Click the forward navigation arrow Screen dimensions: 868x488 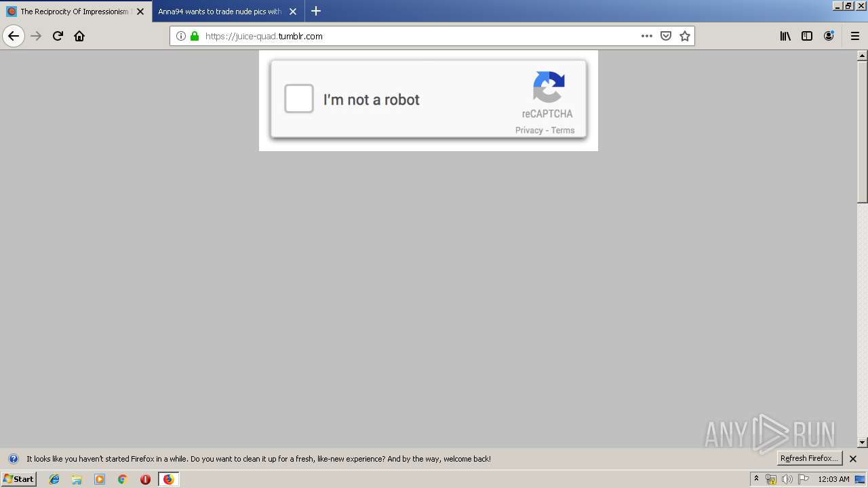point(37,36)
